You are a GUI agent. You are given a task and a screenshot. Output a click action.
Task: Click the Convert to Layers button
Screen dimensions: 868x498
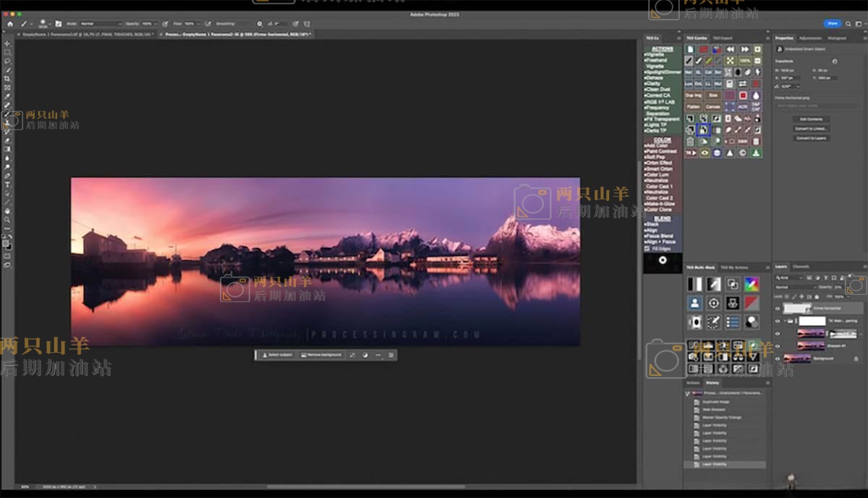[x=811, y=137]
